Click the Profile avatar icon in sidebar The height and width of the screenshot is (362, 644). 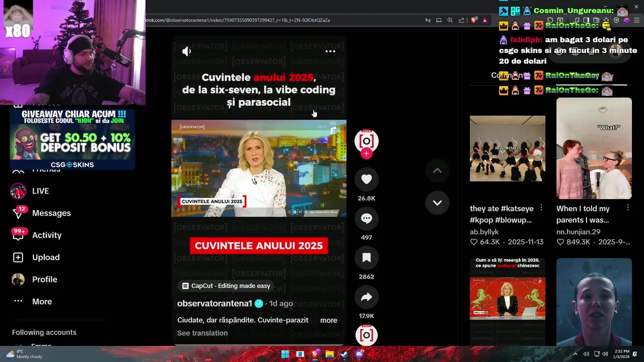pyautogui.click(x=18, y=280)
